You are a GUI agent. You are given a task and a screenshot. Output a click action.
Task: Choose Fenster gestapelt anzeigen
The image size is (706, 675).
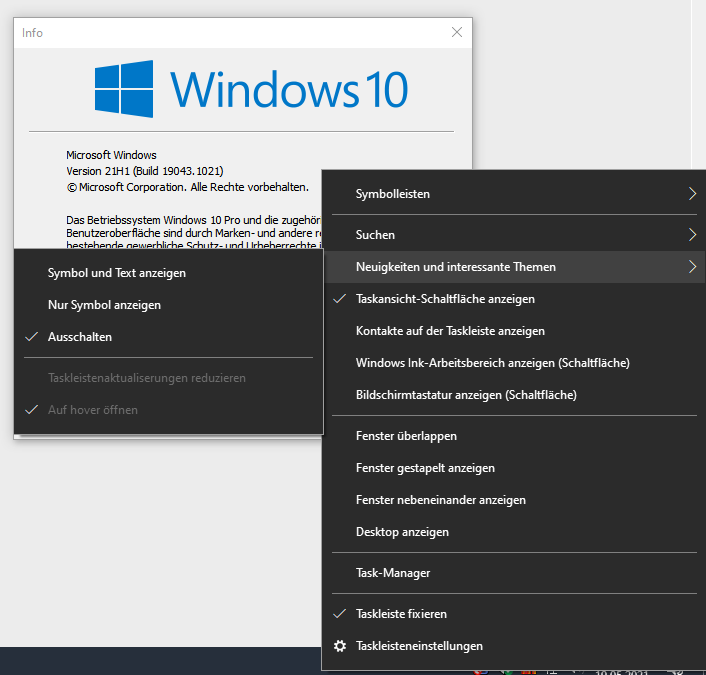pos(514,468)
